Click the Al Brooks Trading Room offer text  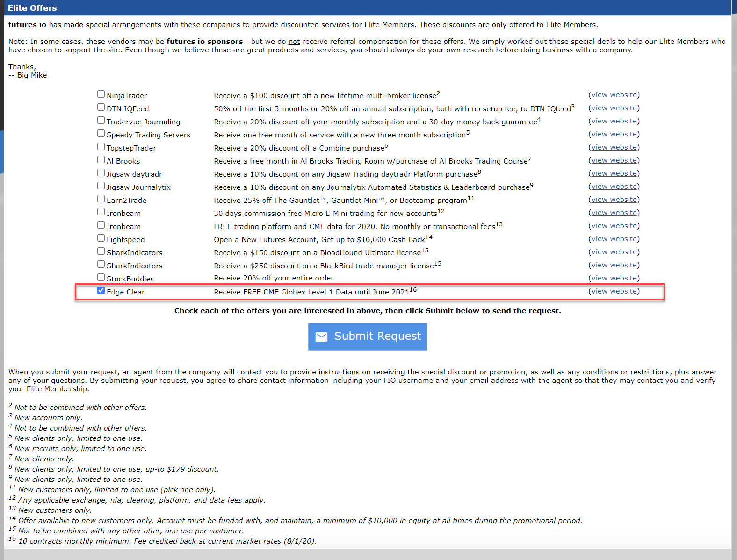click(x=373, y=161)
